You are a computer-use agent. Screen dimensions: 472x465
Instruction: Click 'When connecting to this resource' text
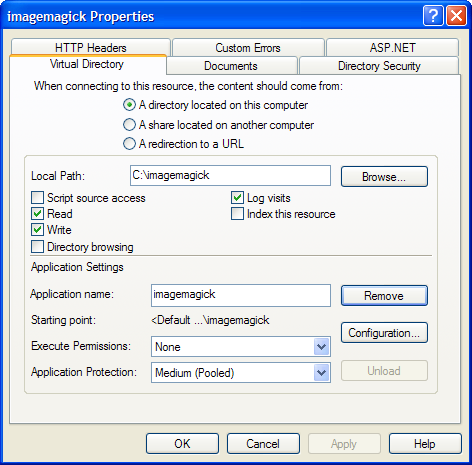[188, 86]
